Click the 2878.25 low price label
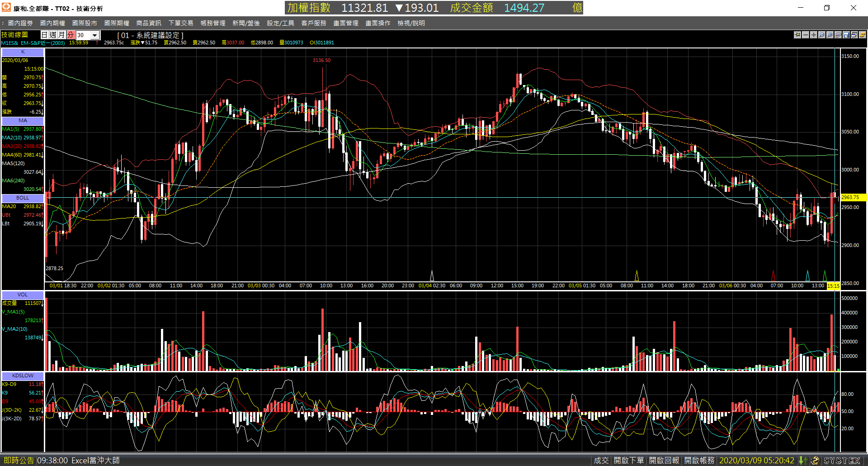 (x=54, y=268)
